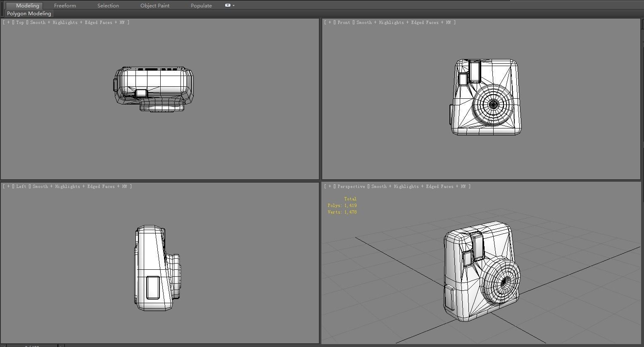Open Perspective viewport Smooth + Highlights shading menu
This screenshot has height=347, width=644.
418,186
